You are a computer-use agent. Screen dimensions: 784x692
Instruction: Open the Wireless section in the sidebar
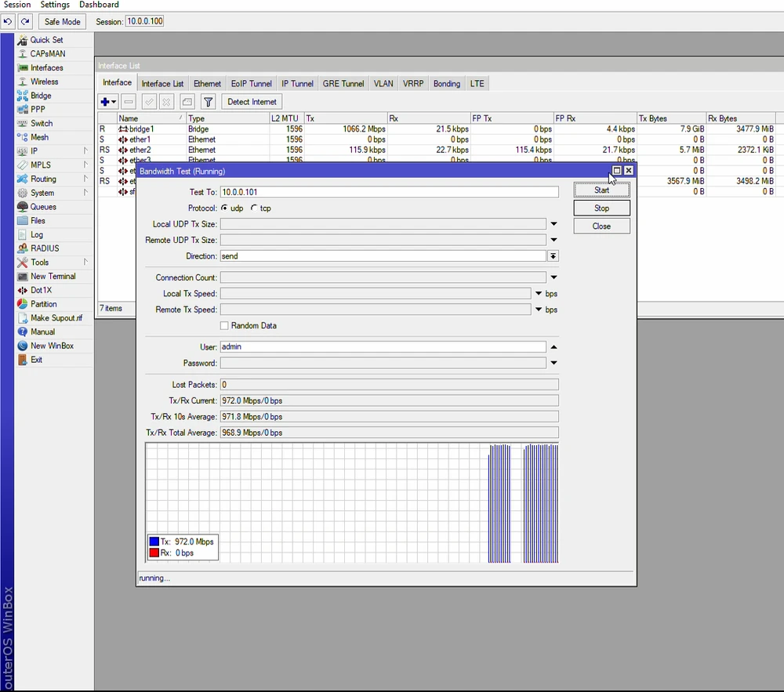coord(46,82)
